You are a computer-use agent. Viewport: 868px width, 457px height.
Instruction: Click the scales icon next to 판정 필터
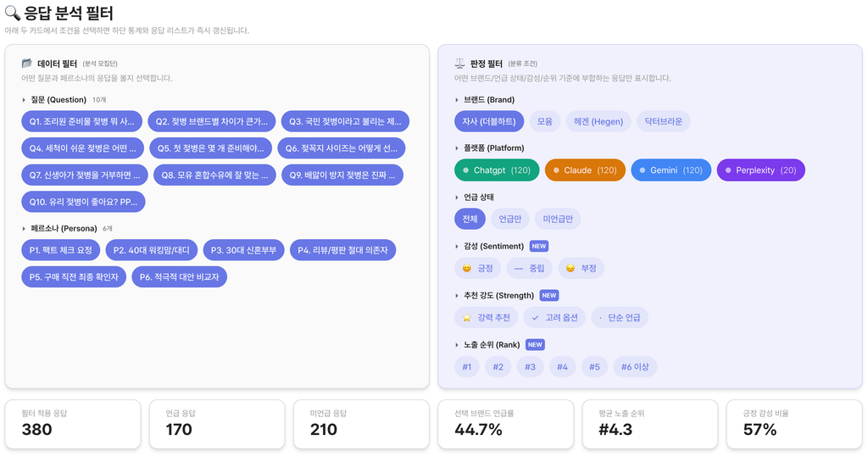coord(459,63)
